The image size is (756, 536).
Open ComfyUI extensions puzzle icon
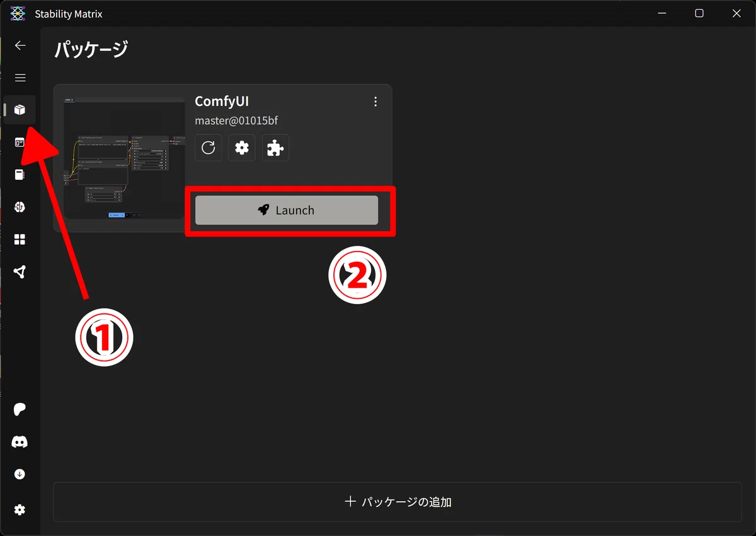[275, 148]
